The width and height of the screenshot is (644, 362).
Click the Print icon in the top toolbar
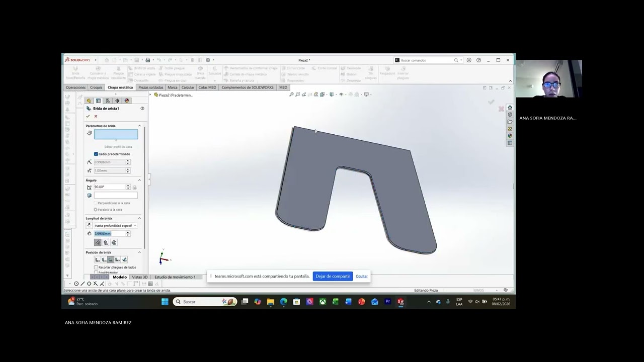point(148,60)
